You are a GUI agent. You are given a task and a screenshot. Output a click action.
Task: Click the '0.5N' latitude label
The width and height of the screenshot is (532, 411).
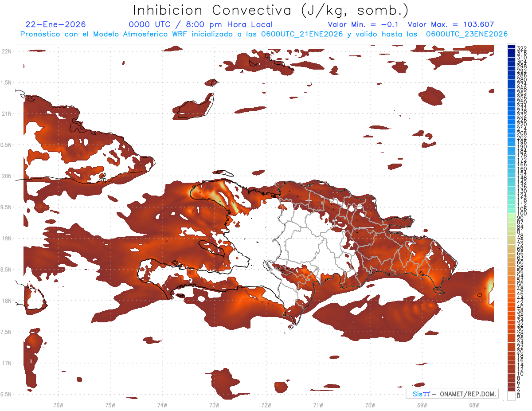[x=6, y=145]
